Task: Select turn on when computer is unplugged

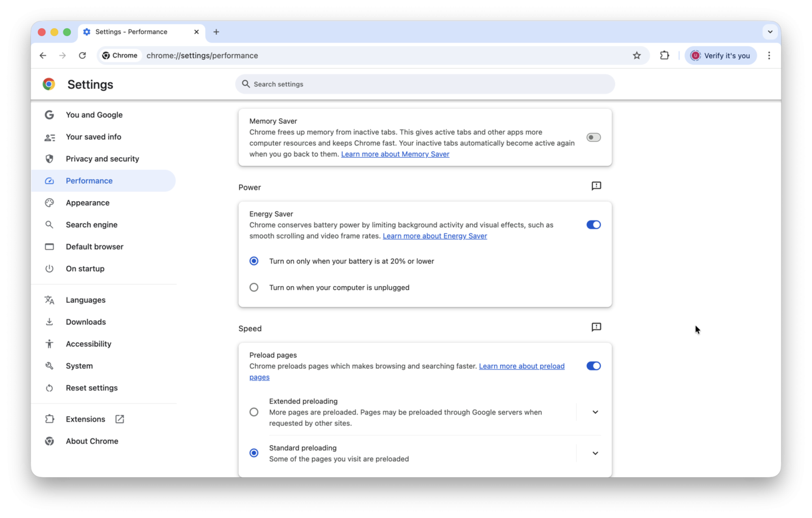Action: coord(254,287)
